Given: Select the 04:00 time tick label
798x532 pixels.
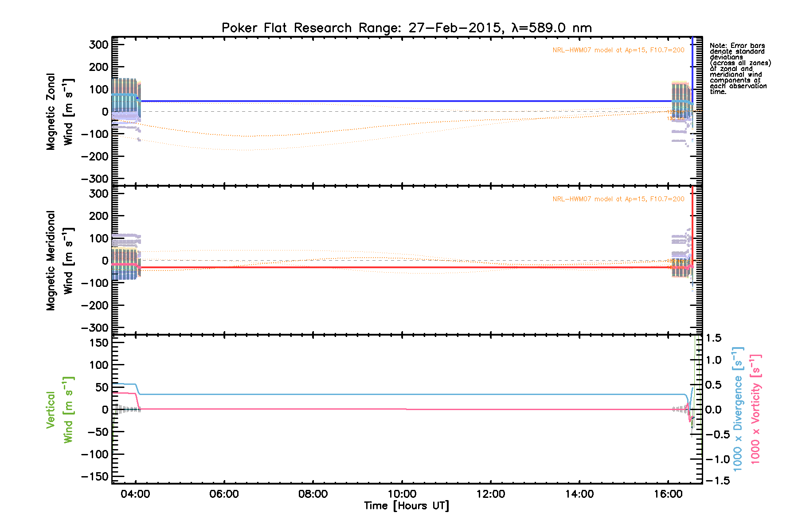Looking at the screenshot, I should click(135, 494).
